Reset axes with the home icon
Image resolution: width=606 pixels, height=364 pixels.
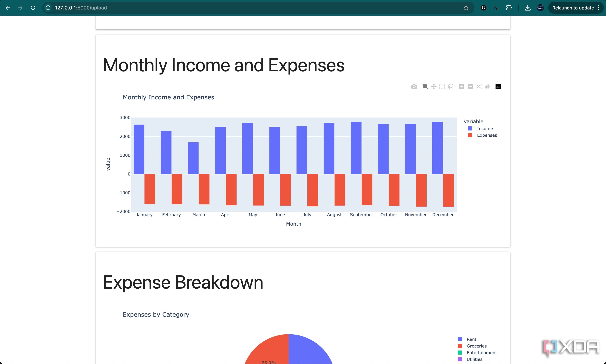coord(487,87)
